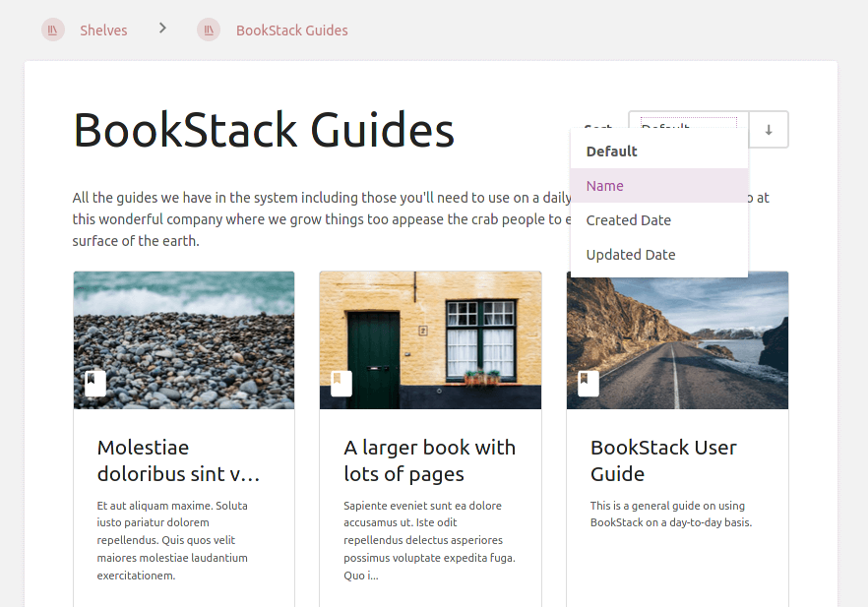868x607 pixels.
Task: Click the book icon on User Guide card
Action: 588,384
